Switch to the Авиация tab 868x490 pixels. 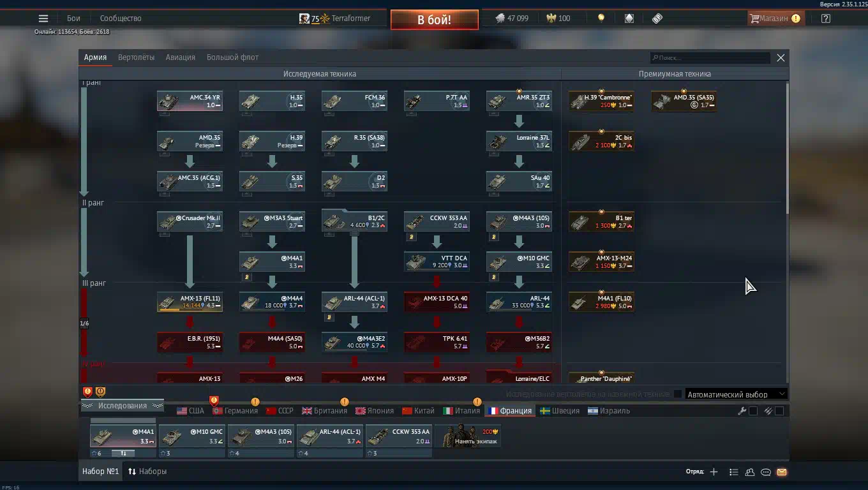point(181,57)
